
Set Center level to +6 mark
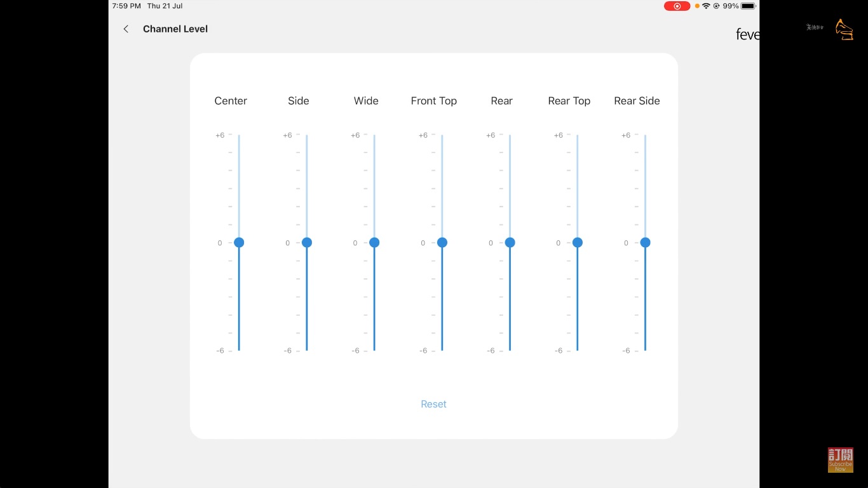tap(239, 135)
